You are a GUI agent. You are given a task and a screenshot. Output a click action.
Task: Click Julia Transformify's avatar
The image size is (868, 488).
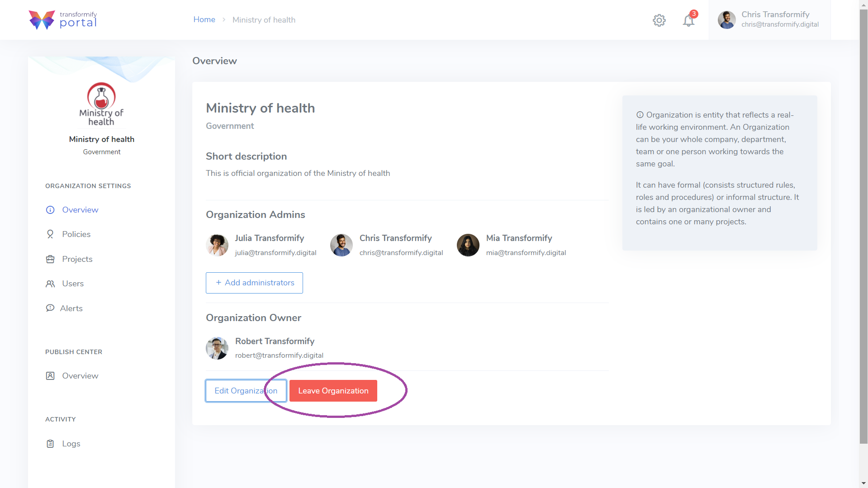(x=217, y=245)
